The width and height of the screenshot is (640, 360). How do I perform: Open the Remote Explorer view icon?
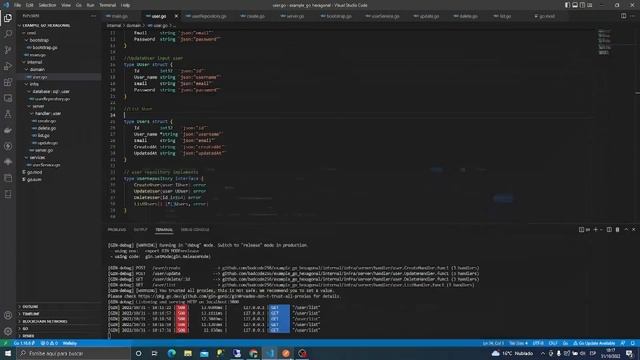8,98
